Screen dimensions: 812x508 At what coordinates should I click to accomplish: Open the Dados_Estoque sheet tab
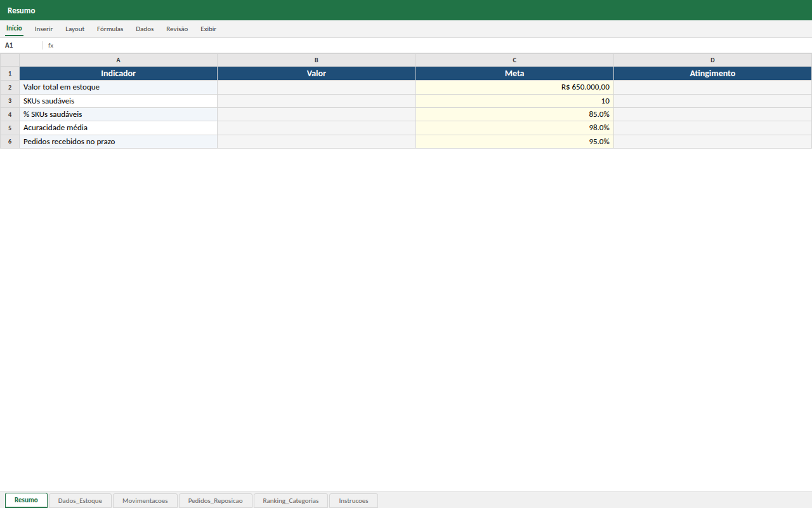80,500
